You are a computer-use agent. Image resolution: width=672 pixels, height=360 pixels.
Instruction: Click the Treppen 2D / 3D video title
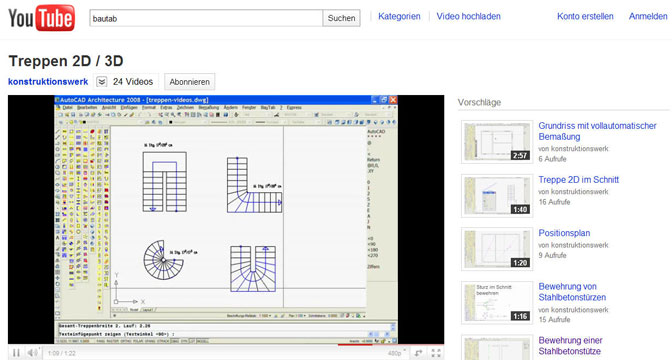66,61
